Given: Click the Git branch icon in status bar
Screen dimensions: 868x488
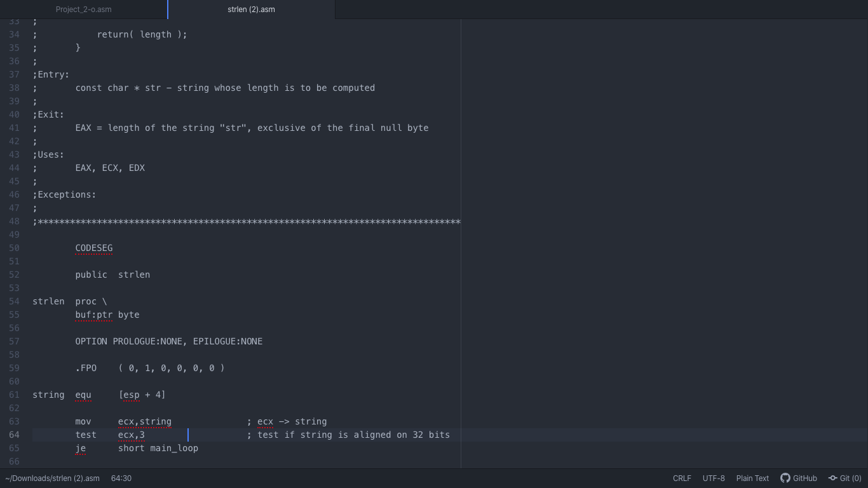Looking at the screenshot, I should click(832, 478).
